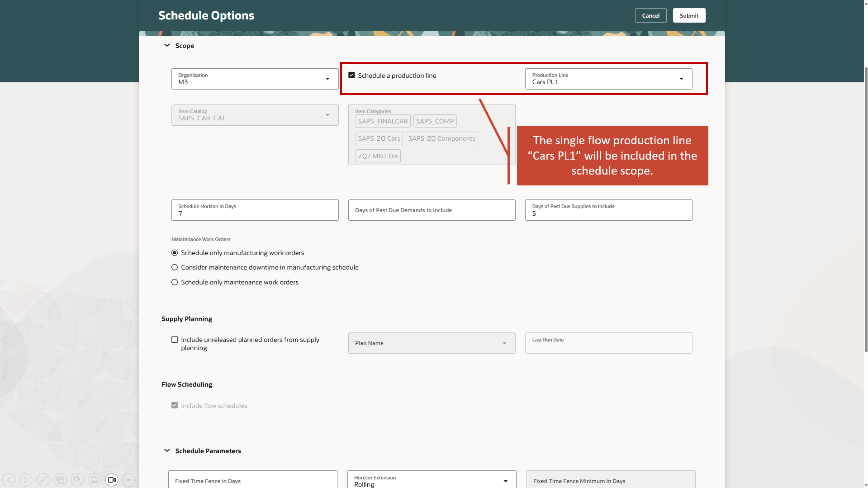Click the Schedule Options page title

(x=206, y=15)
